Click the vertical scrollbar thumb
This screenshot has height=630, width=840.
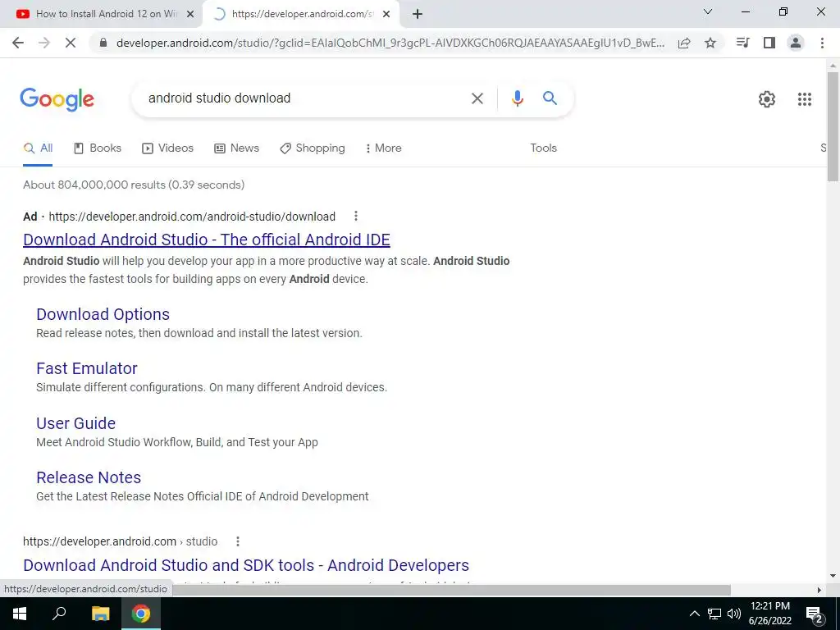point(833,126)
